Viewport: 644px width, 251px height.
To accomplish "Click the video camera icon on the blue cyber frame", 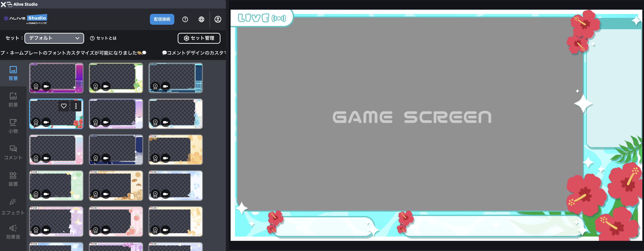I will click(x=165, y=86).
